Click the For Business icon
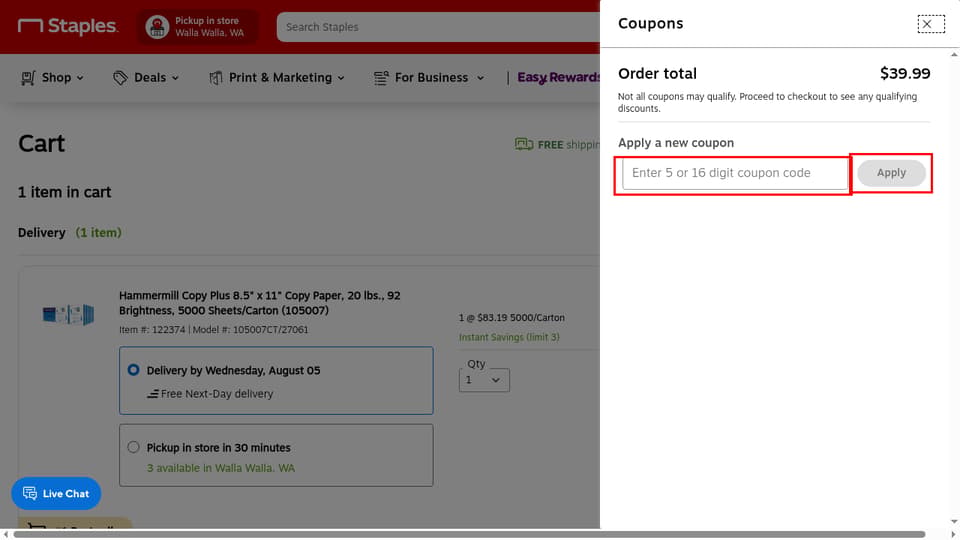The width and height of the screenshot is (960, 540). tap(381, 78)
